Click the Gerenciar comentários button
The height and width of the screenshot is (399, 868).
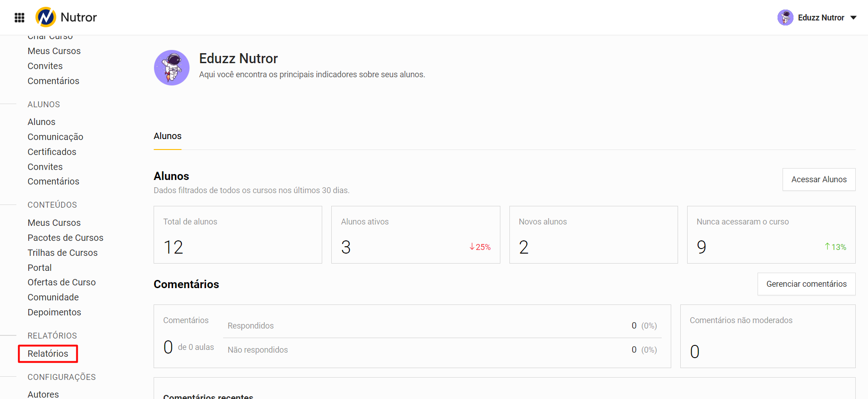806,284
